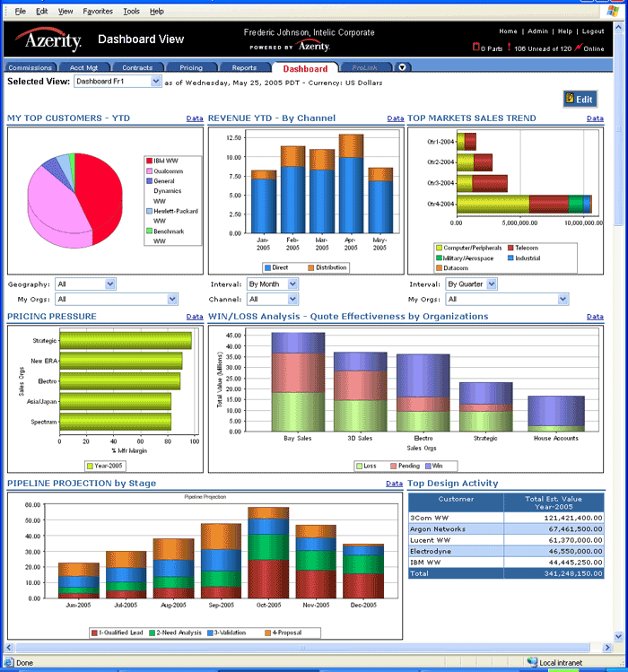Open Data link for Revenue YTD
The image size is (628, 672).
click(x=396, y=118)
